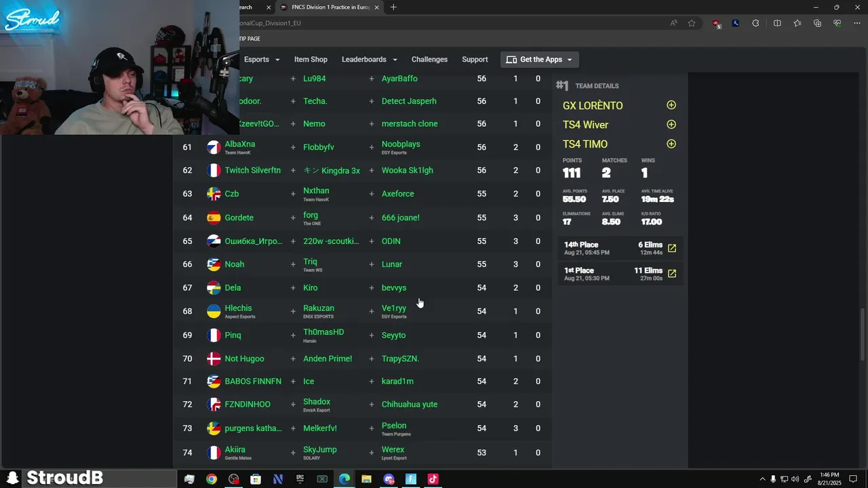The height and width of the screenshot is (488, 868).
Task: Expand the Esports dropdown menu
Action: pyautogui.click(x=262, y=60)
